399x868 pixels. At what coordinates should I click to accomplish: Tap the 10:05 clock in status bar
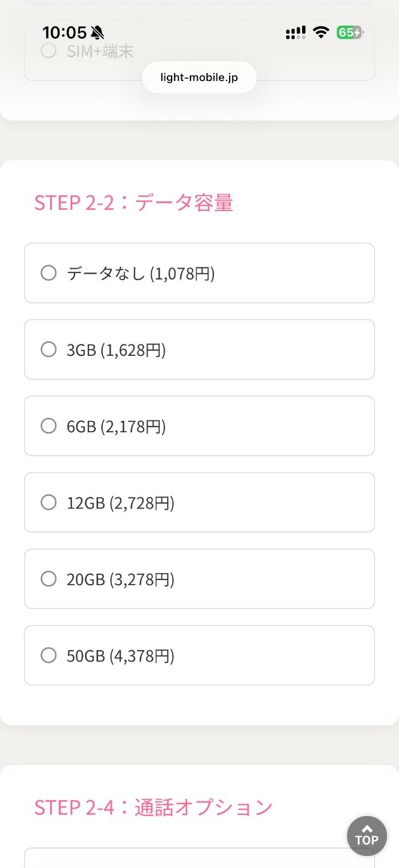coord(64,33)
